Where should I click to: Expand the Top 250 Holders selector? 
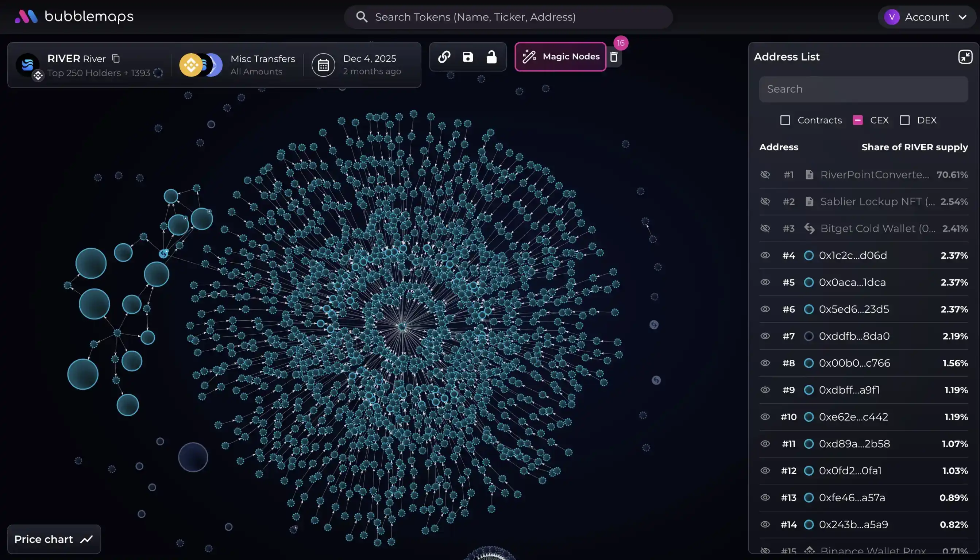click(99, 73)
